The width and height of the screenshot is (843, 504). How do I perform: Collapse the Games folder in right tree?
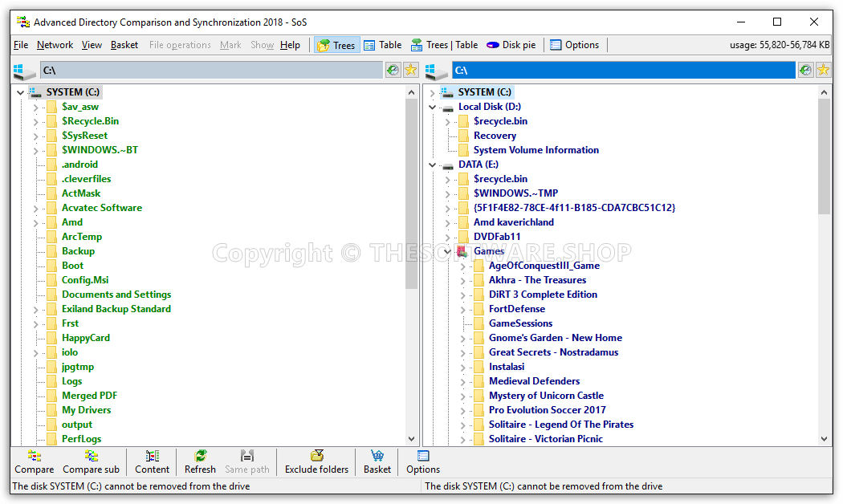click(x=447, y=251)
